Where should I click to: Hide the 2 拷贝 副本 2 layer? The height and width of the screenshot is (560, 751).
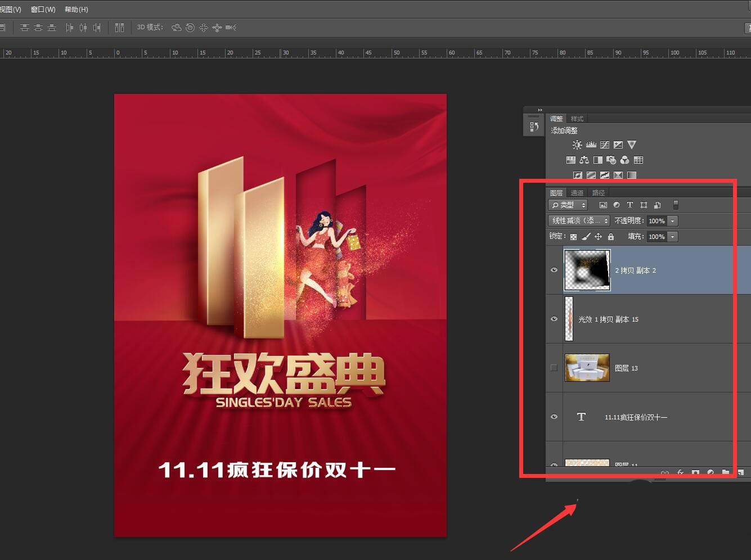click(x=554, y=270)
